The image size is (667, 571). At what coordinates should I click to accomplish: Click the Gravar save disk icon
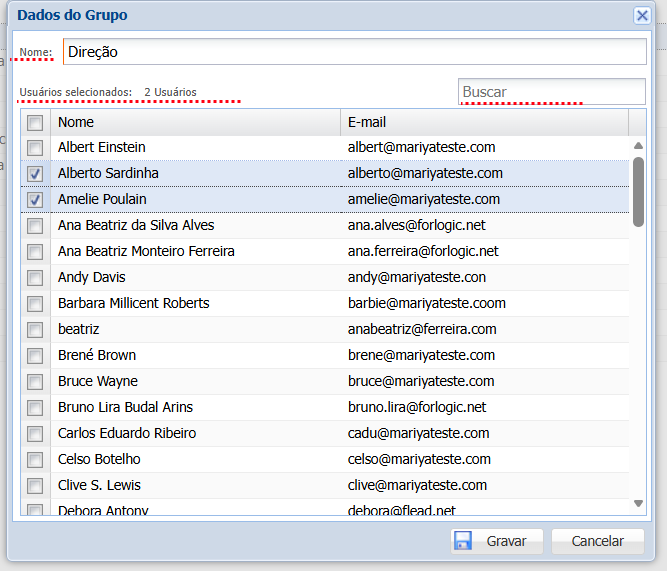point(463,541)
